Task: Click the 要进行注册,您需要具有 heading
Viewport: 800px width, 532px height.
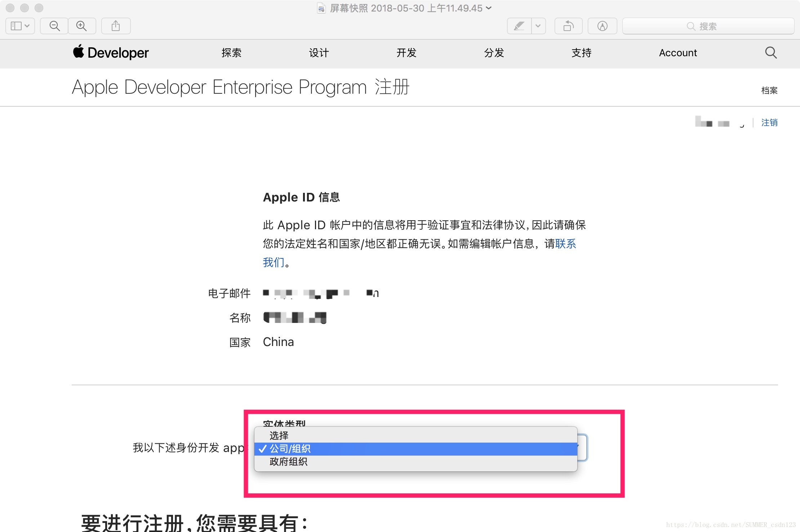Action: click(195, 523)
